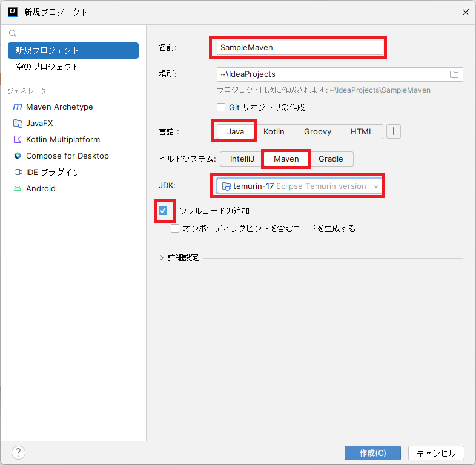476x465 pixels.
Task: Click the Compose for Desktop icon
Action: pos(18,156)
